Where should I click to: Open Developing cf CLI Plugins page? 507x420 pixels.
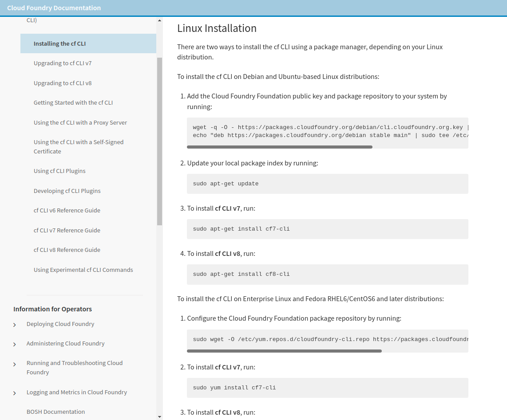coord(67,191)
